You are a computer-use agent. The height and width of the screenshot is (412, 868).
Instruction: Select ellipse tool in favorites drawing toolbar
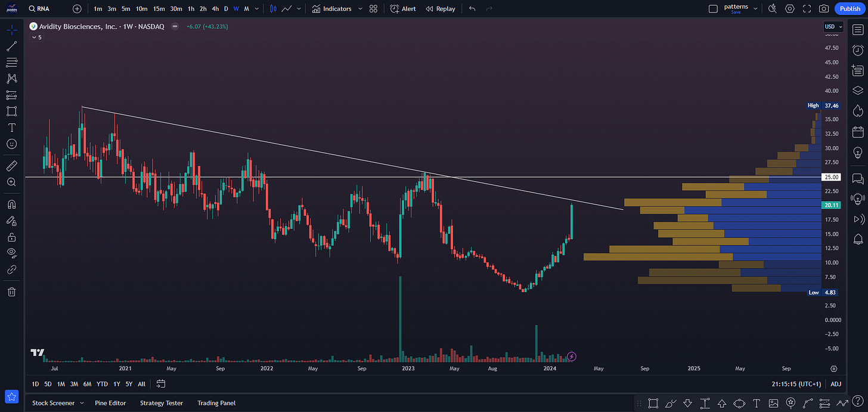click(739, 403)
